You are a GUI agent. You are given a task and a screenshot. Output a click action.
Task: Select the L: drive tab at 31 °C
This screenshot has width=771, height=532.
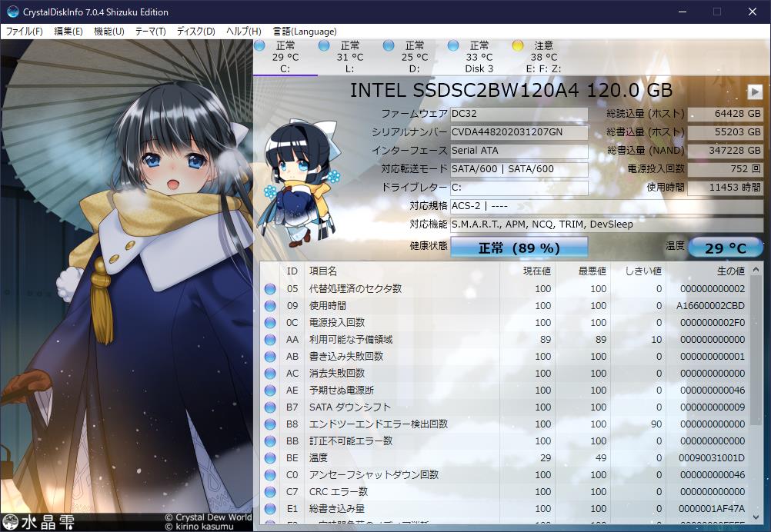[349, 57]
